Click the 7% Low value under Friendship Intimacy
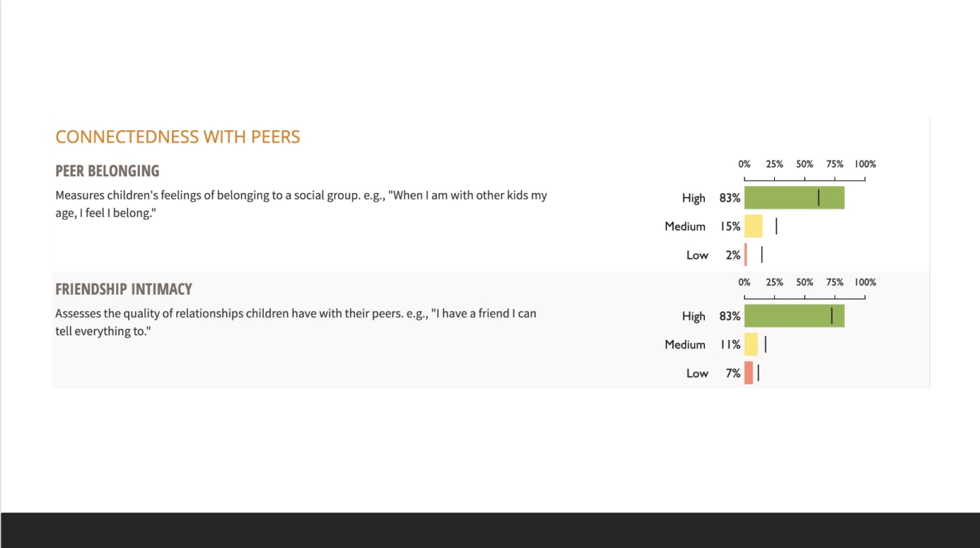980x548 pixels. tap(733, 374)
